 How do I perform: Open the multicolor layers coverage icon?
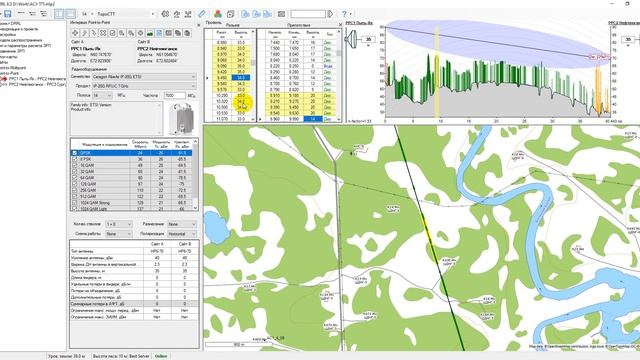[x=218, y=14]
